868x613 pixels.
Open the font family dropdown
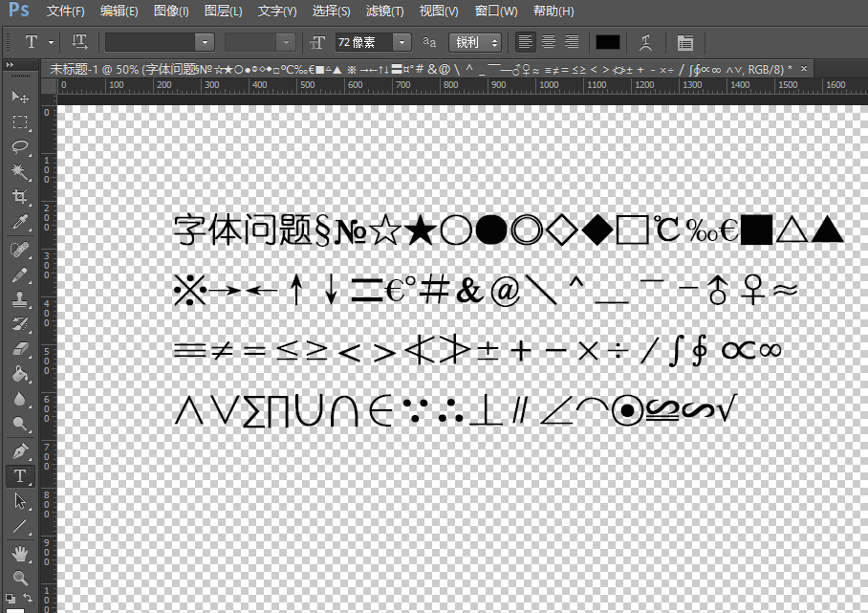[x=204, y=42]
